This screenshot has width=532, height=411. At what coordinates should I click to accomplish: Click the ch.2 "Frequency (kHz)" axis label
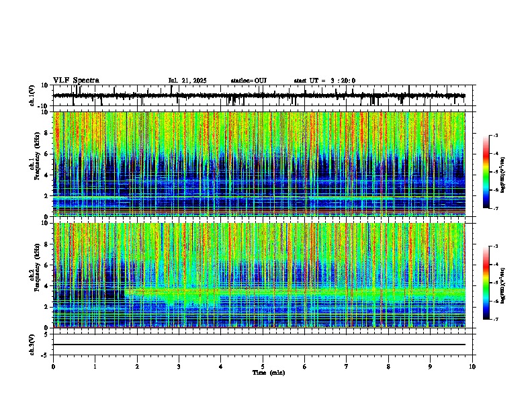(37, 267)
